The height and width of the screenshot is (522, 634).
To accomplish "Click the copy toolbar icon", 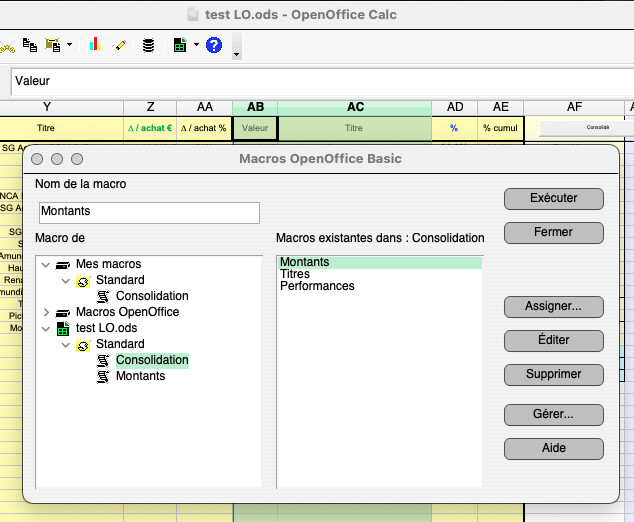I will click(30, 45).
